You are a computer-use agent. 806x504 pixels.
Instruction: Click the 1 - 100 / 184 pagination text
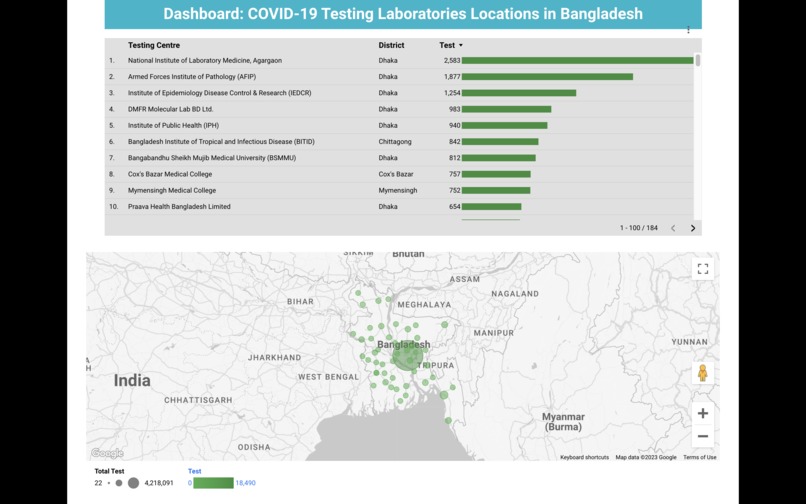[x=638, y=228]
